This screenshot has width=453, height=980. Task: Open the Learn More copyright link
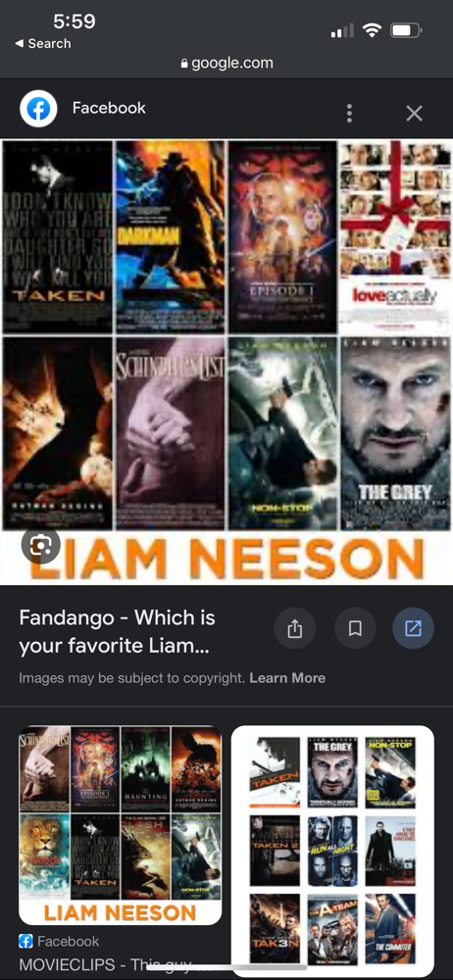coord(287,678)
